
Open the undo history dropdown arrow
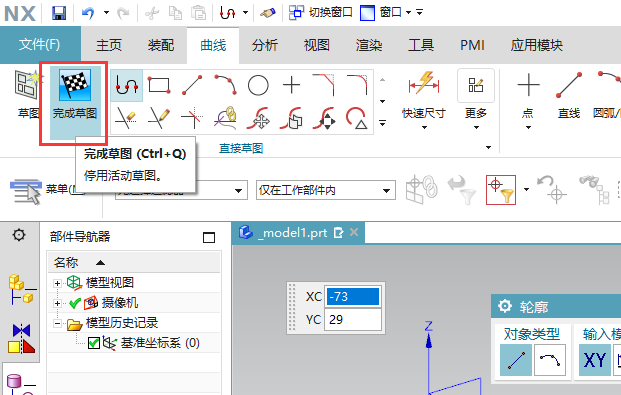106,13
